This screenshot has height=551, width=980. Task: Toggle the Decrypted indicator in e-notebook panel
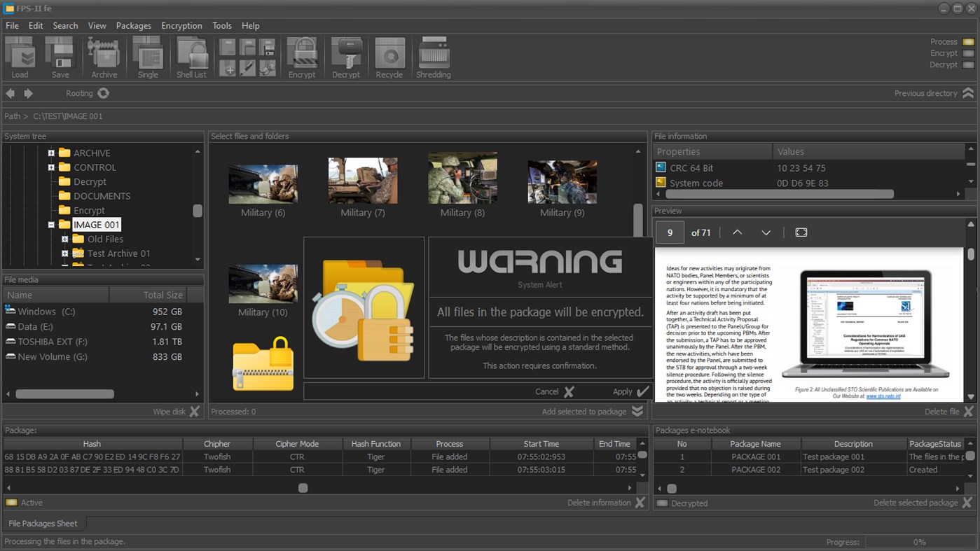pos(662,503)
